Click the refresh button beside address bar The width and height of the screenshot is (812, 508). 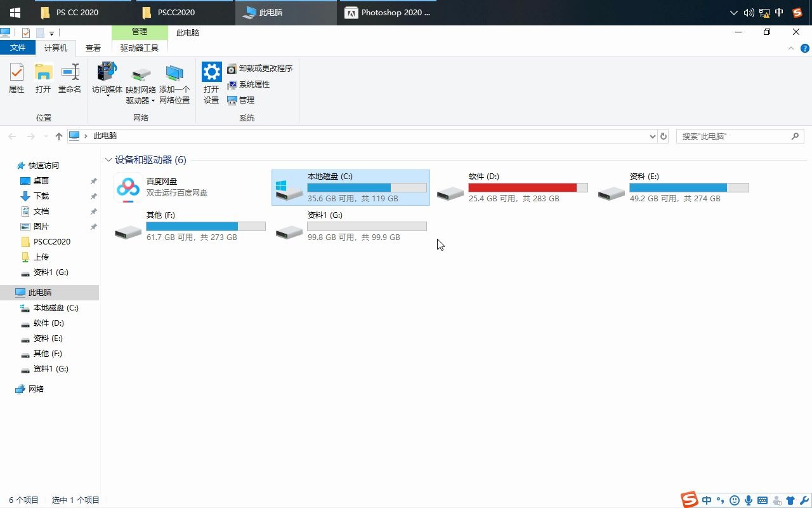click(x=664, y=137)
